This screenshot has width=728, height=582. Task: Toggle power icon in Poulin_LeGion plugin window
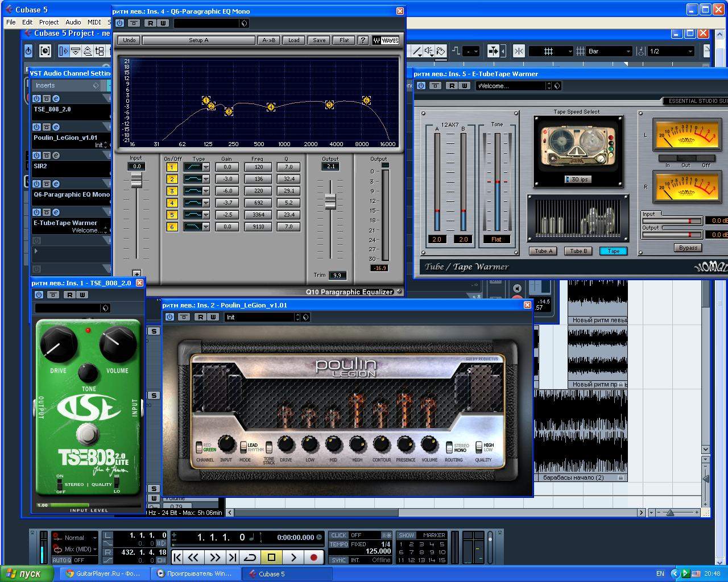click(x=169, y=317)
